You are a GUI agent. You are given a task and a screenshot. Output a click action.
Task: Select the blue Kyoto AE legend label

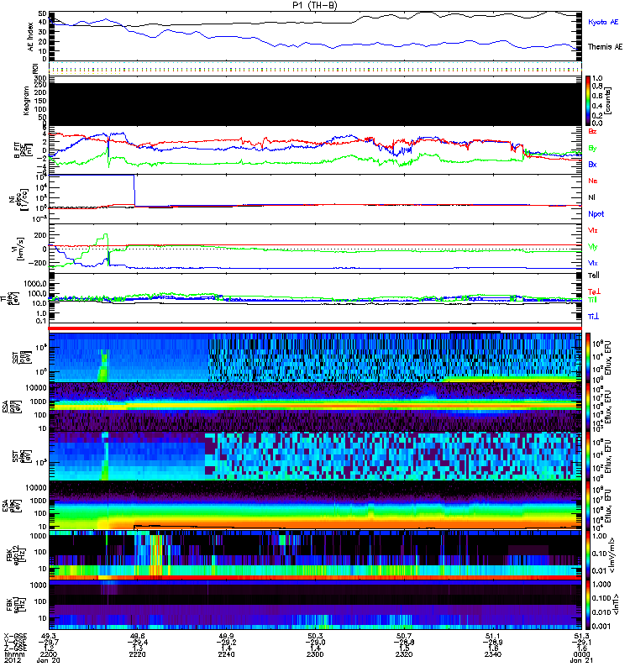tap(603, 22)
